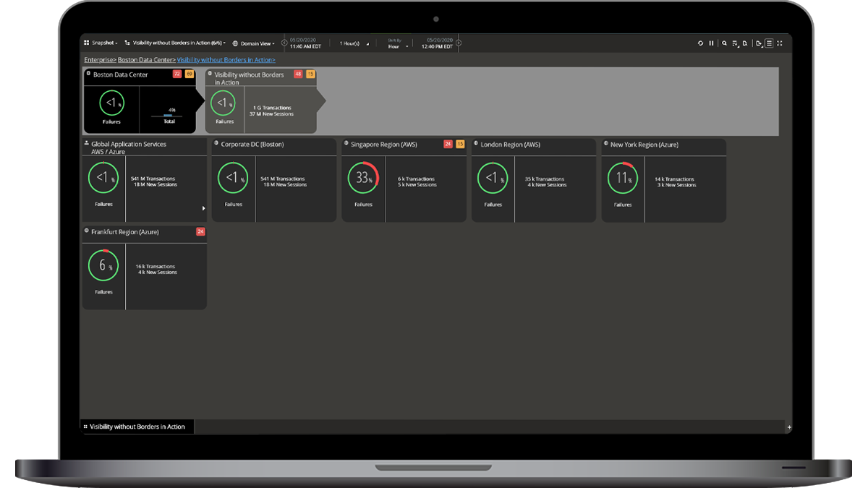The image size is (868, 488).
Task: Open the Snapshot dropdown menu
Action: [101, 43]
